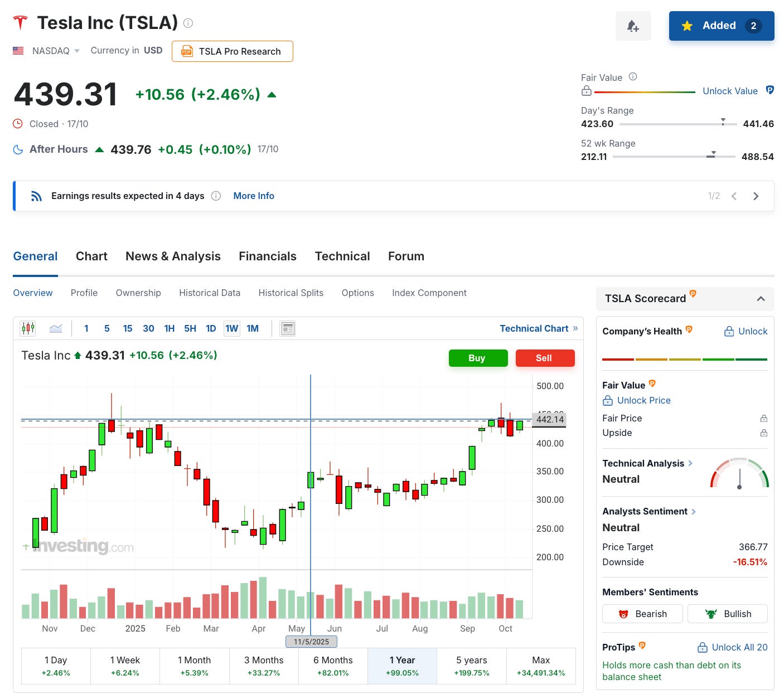Image resolution: width=784 pixels, height=699 pixels.
Task: Select the 5 years performance range
Action: pos(472,666)
